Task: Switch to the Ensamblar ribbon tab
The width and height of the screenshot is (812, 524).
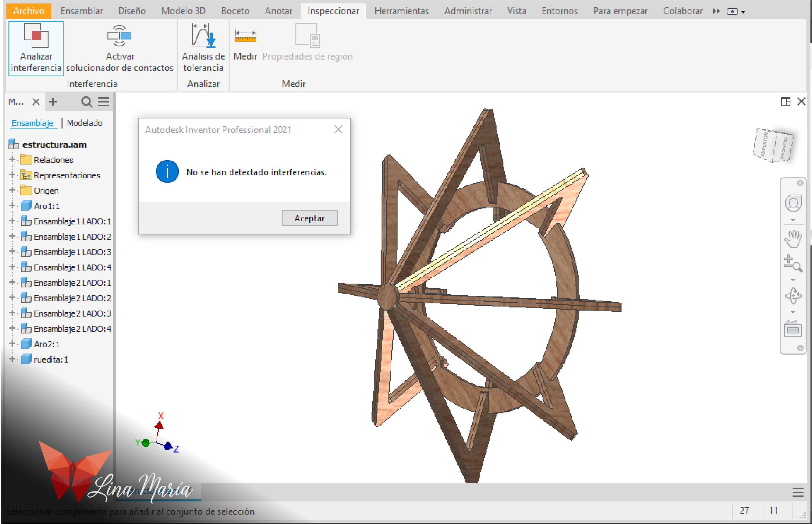Action: [x=82, y=11]
